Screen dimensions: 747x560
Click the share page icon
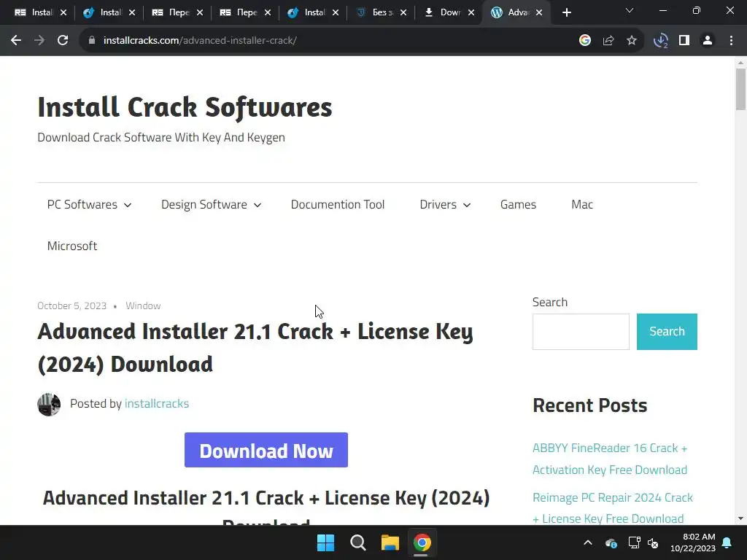[x=608, y=41]
